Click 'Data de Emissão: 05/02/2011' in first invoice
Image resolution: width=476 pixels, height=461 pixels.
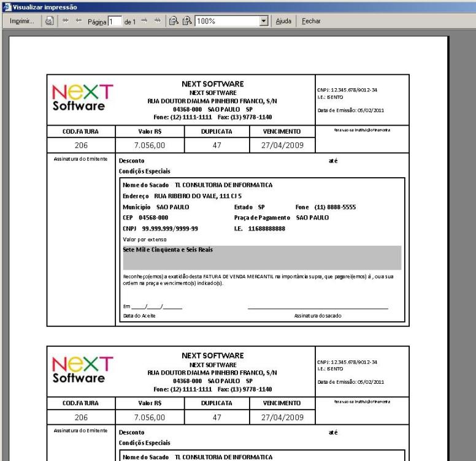coord(351,110)
